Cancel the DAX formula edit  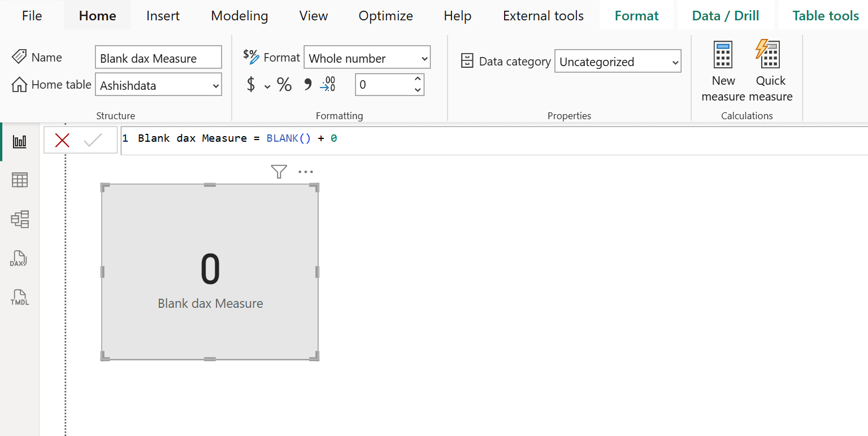click(62, 140)
